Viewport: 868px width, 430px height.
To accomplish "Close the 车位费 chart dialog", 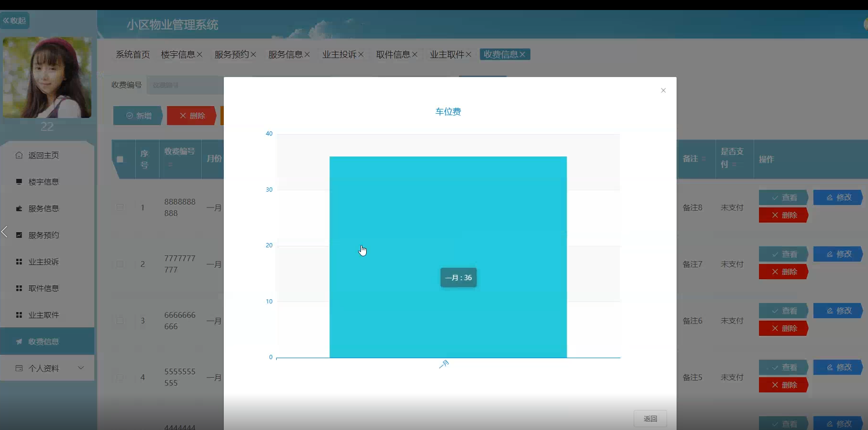I will click(663, 90).
